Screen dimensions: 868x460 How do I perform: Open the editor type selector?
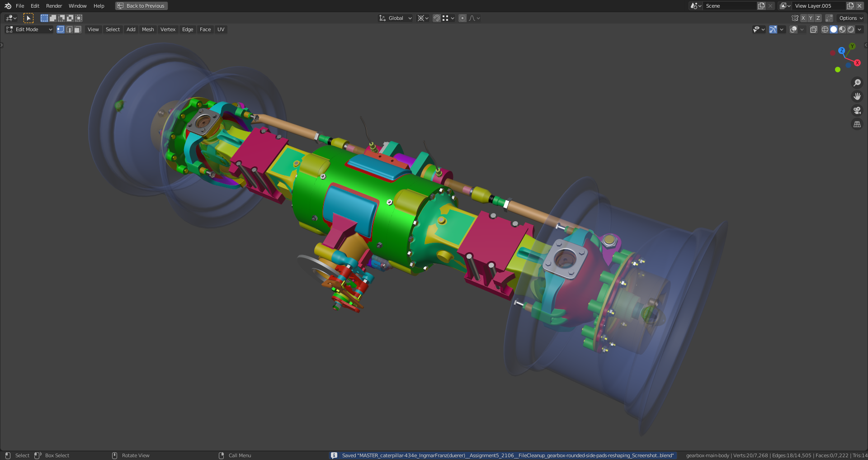11,18
